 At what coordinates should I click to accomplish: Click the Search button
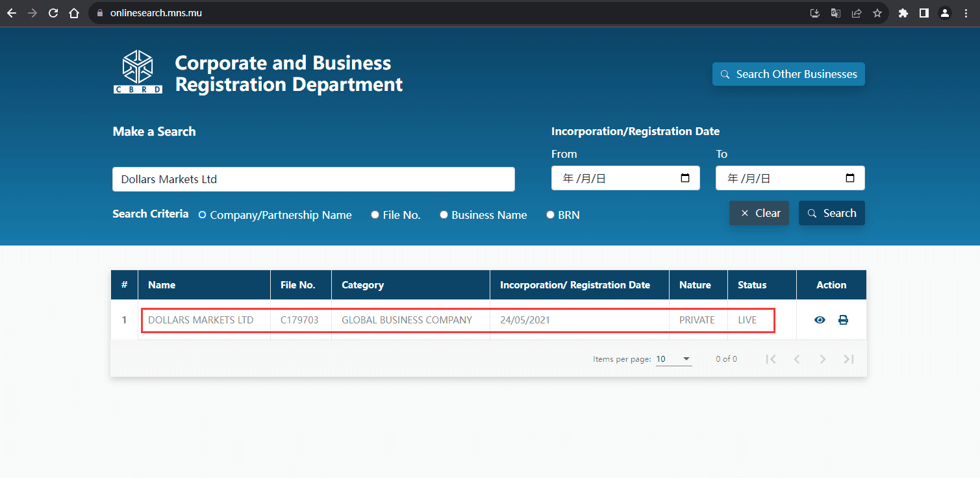point(832,213)
